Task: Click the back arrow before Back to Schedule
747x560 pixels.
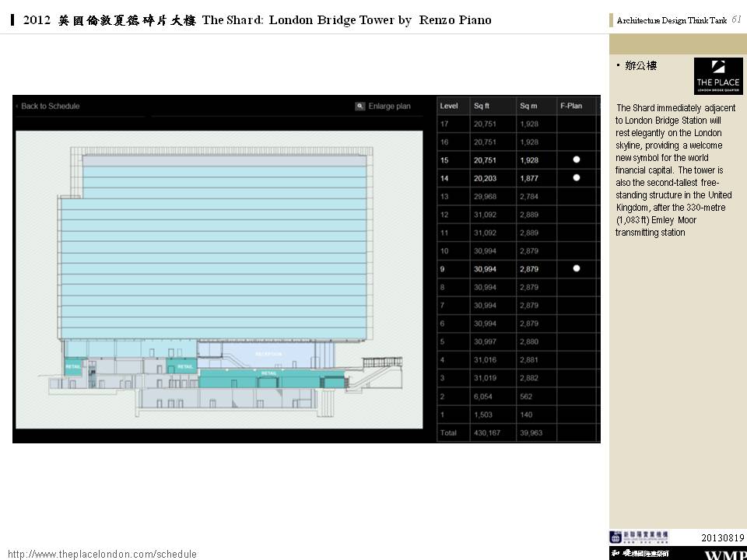Action: pos(16,107)
